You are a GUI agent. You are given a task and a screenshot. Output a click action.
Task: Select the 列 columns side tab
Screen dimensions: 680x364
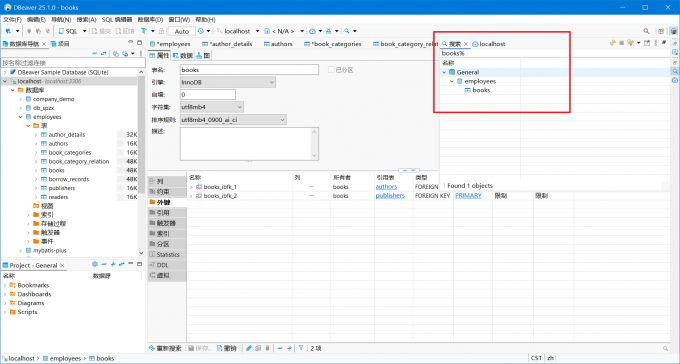coord(167,181)
